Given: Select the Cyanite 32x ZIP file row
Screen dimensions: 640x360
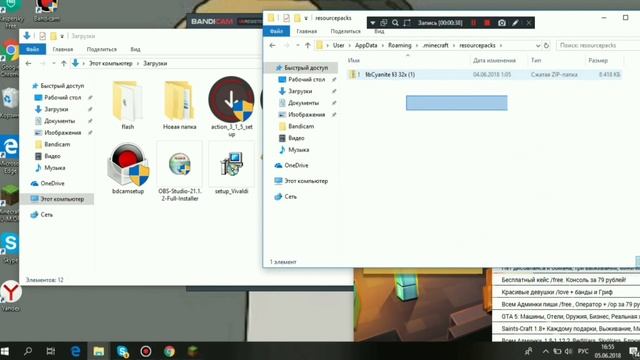Looking at the screenshot, I should (484, 74).
